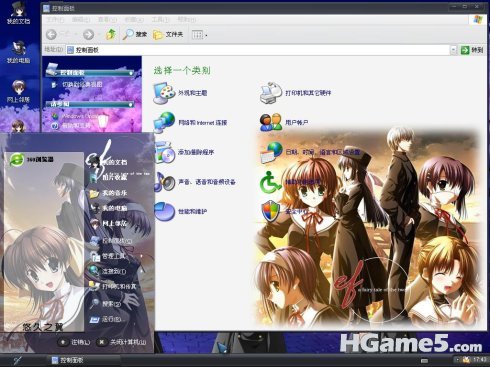Open 安全中心 shield icon
490x367 pixels.
click(x=270, y=211)
